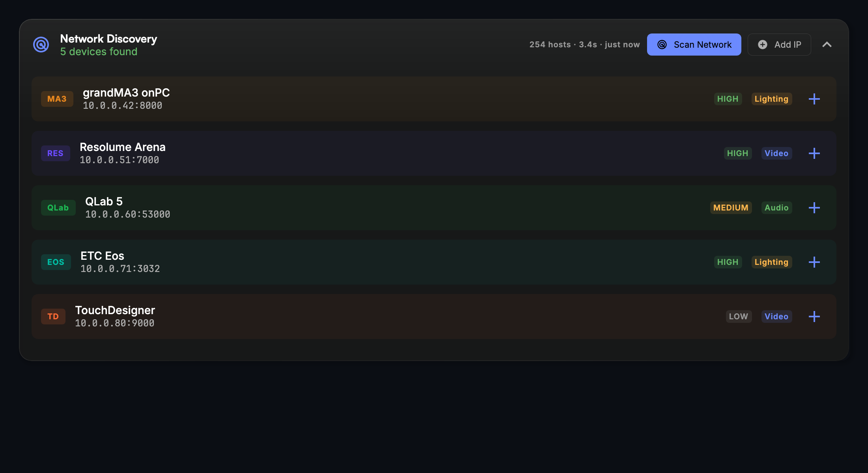Click the Audio tag on QLab 5
The width and height of the screenshot is (868, 473).
point(777,208)
